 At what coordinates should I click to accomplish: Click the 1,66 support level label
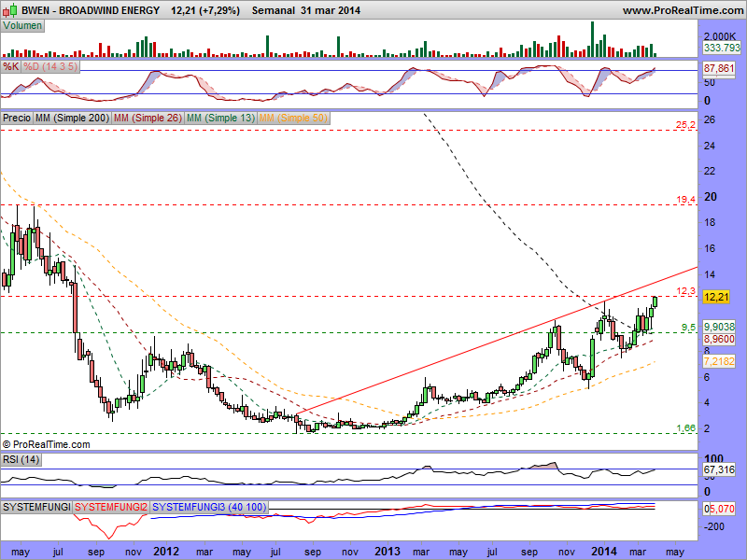click(685, 428)
